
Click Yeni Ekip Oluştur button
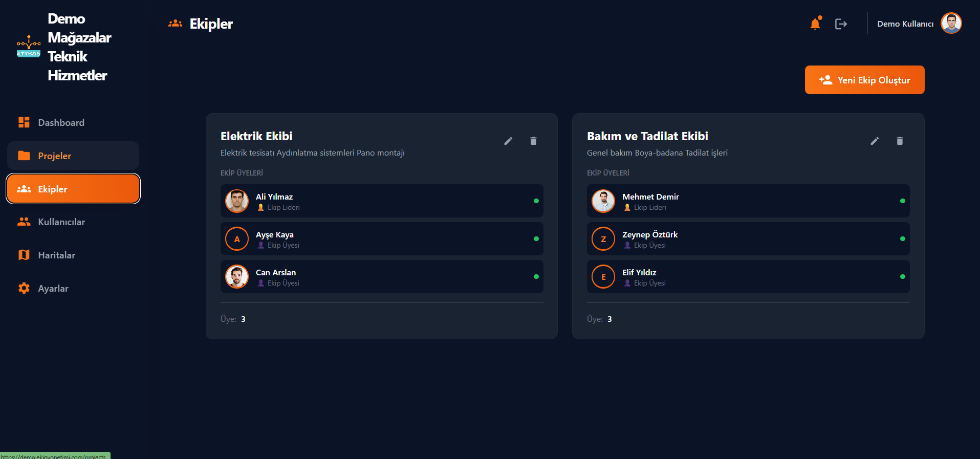[x=864, y=80]
